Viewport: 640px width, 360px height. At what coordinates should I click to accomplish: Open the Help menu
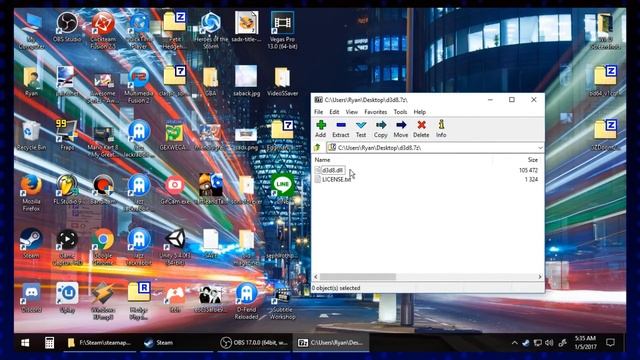pos(420,112)
